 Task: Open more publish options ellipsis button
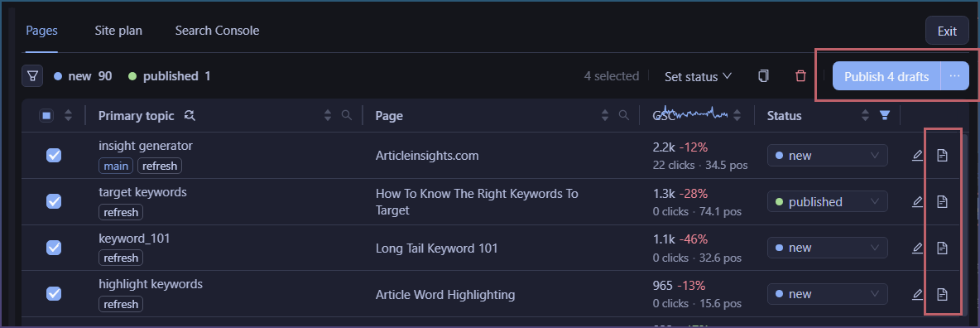click(x=954, y=76)
